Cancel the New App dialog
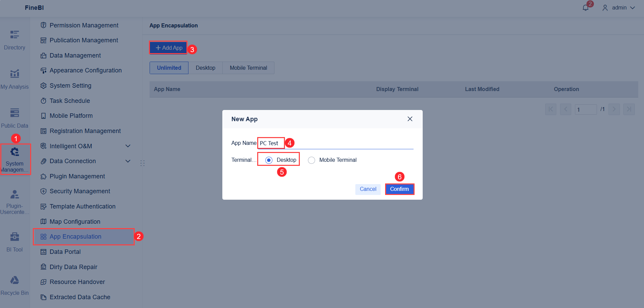Screen dimensions: 644x308 point(368,189)
